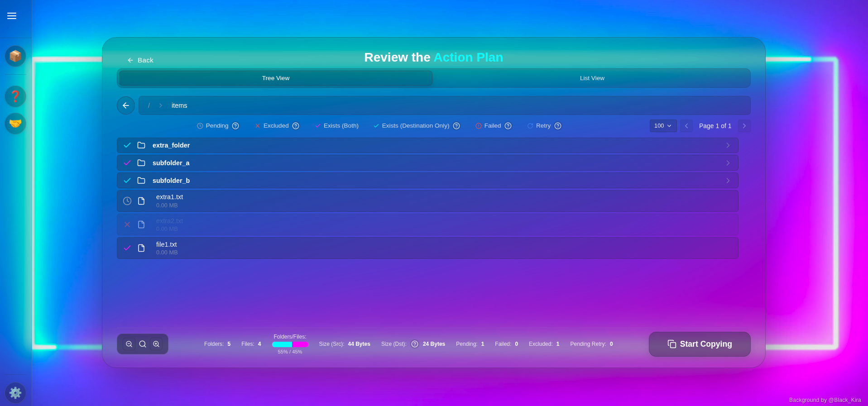Click file icon of file1.txt
The image size is (868, 406).
coord(141,248)
